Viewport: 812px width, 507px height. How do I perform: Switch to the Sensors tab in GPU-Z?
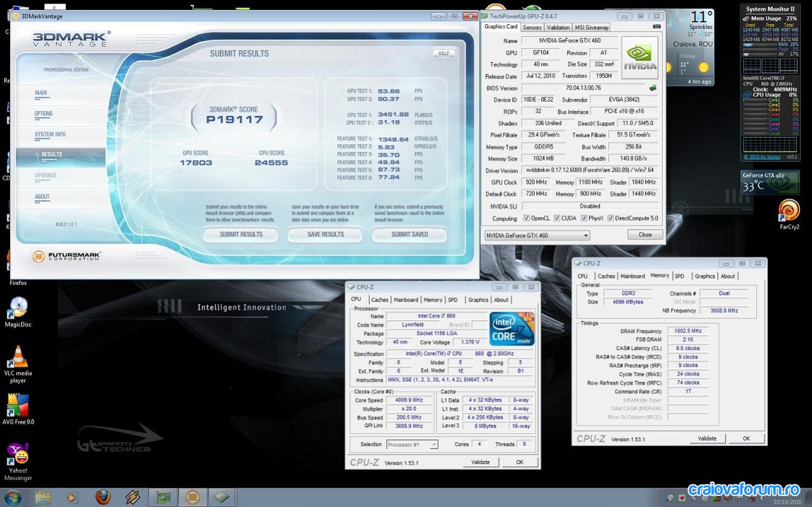(x=532, y=27)
